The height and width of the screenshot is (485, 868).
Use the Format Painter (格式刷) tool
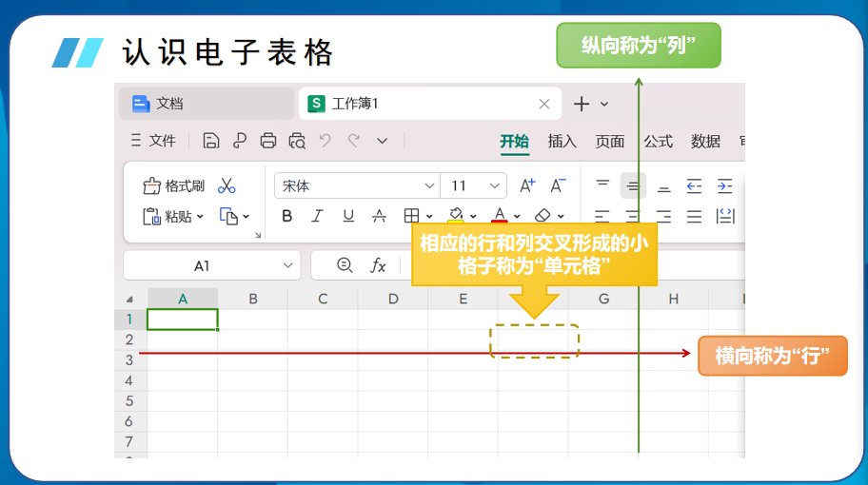pyautogui.click(x=174, y=186)
